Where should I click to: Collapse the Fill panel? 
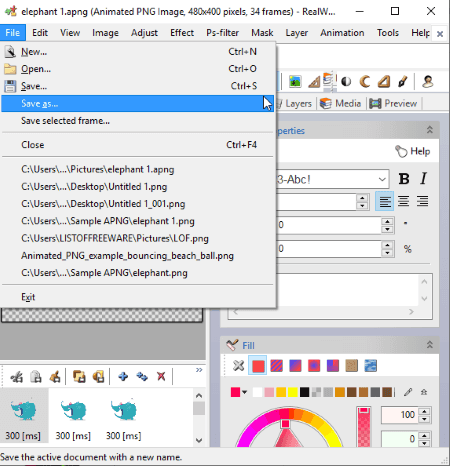click(x=430, y=345)
